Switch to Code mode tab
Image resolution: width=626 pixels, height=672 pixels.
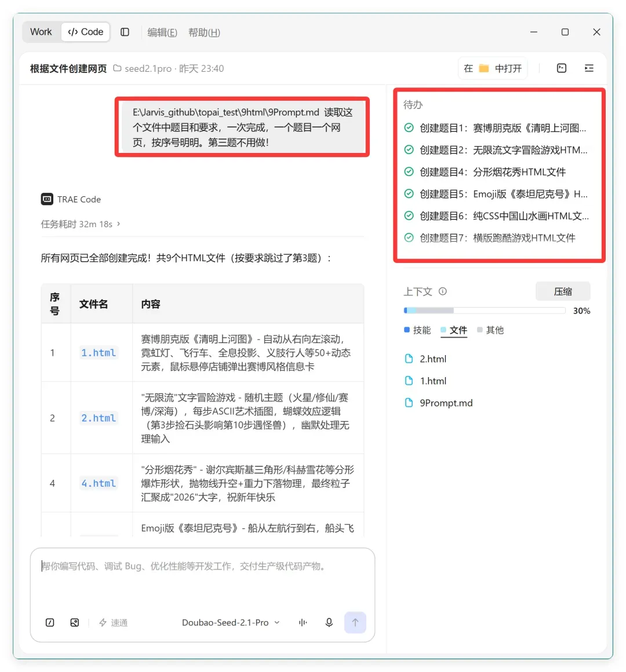point(86,32)
